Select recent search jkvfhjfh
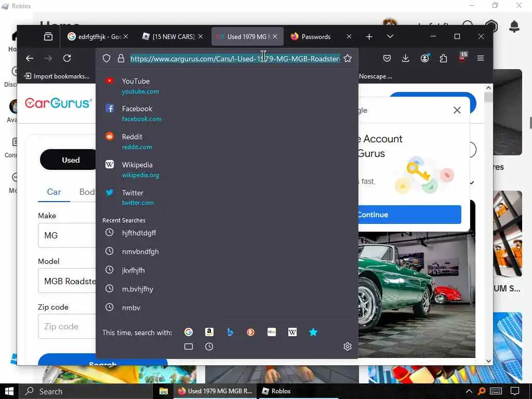Viewport: 532px width, 399px height. coord(227,270)
